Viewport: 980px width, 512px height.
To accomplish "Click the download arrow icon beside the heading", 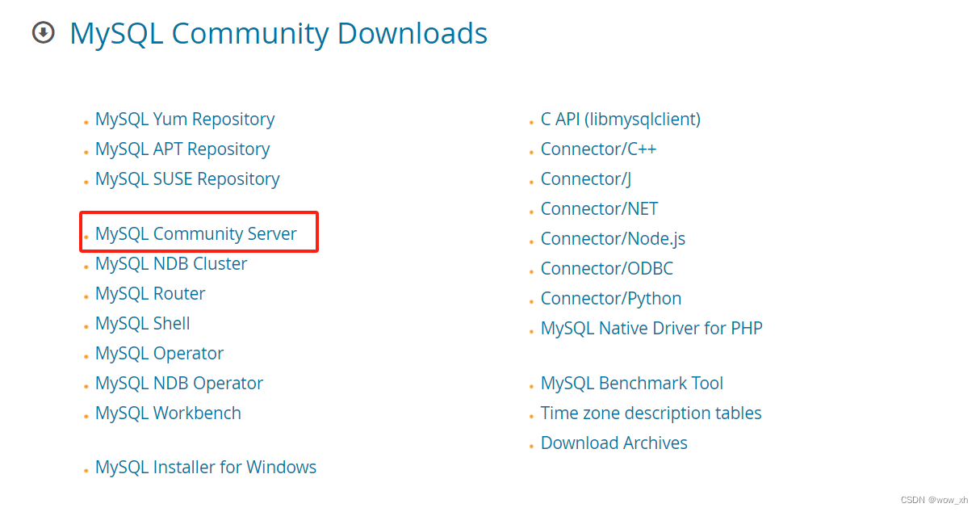I will pyautogui.click(x=43, y=33).
